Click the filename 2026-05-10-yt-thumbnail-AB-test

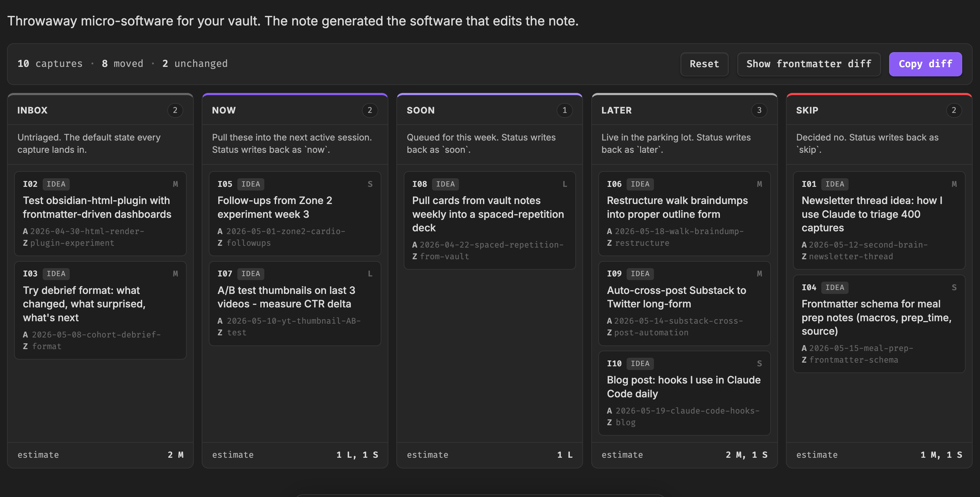[294, 327]
